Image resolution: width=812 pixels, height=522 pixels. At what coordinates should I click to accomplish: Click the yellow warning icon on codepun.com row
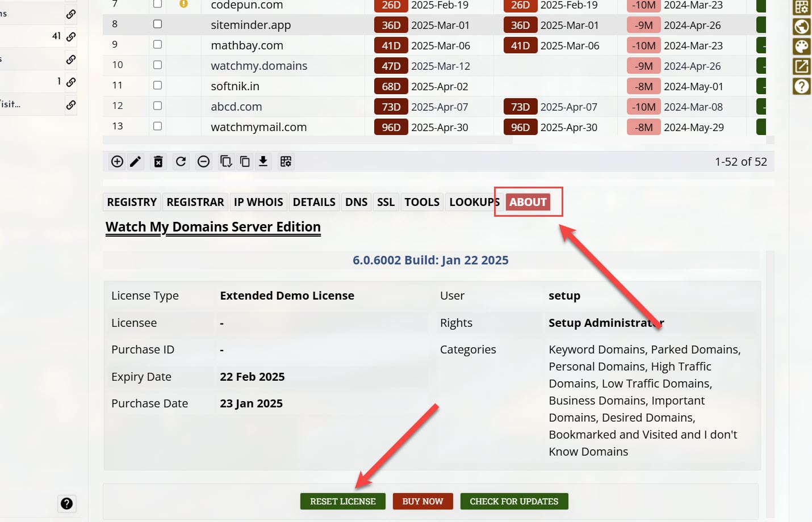[183, 4]
